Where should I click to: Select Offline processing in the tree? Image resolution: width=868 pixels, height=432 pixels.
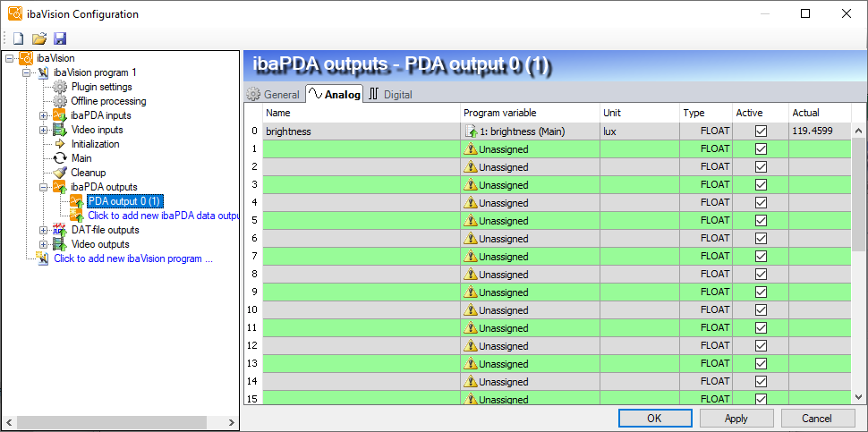tap(108, 101)
